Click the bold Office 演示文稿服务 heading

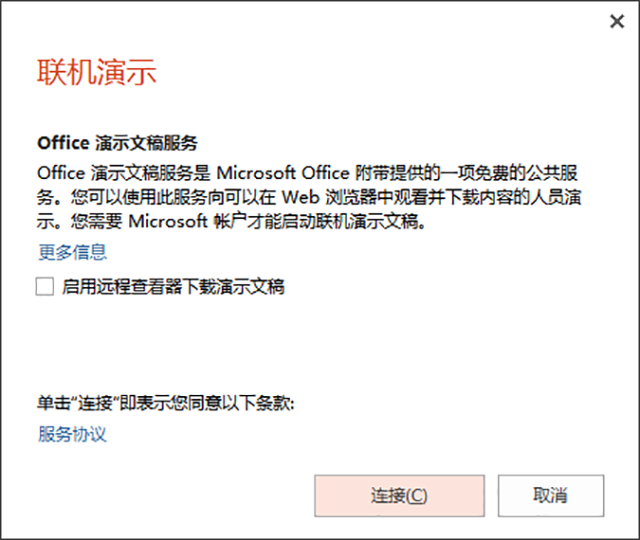point(116,143)
